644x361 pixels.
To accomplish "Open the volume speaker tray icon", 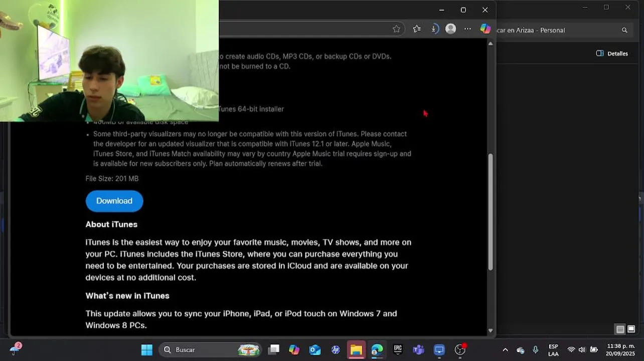I will pyautogui.click(x=582, y=350).
